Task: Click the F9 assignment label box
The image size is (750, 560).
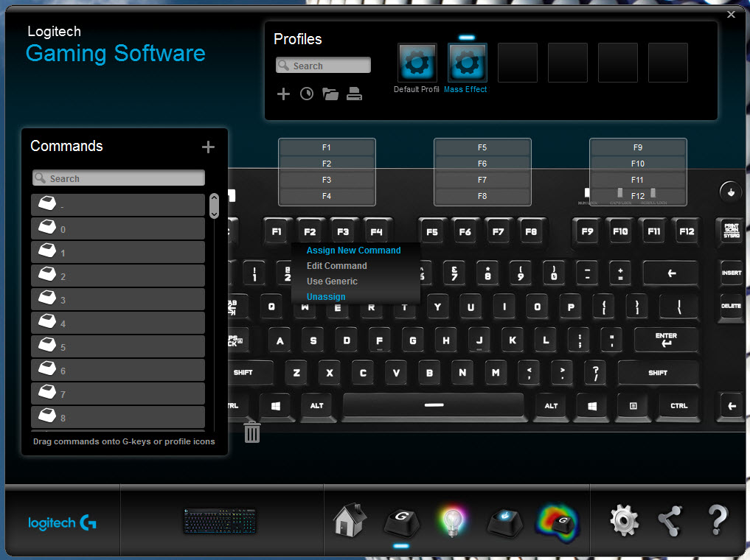Action: pyautogui.click(x=638, y=147)
